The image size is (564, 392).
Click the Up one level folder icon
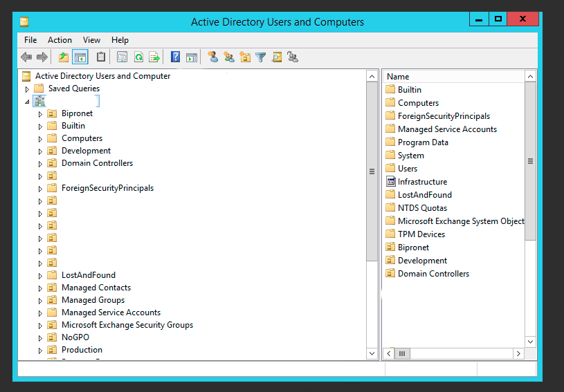[64, 57]
